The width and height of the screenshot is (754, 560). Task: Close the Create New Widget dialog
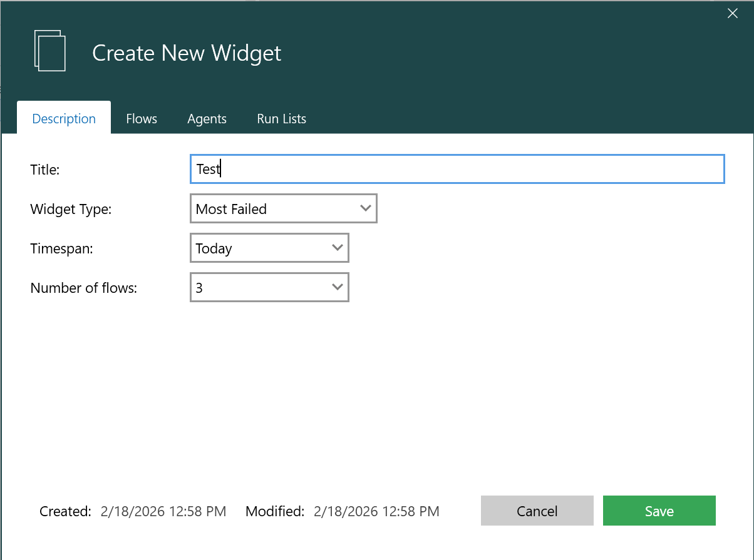click(732, 14)
